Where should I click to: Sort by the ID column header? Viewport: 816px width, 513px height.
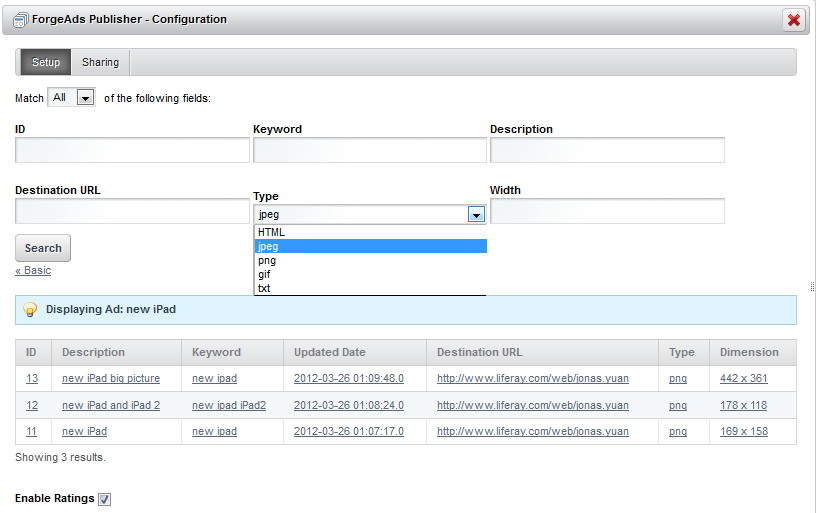coord(31,352)
